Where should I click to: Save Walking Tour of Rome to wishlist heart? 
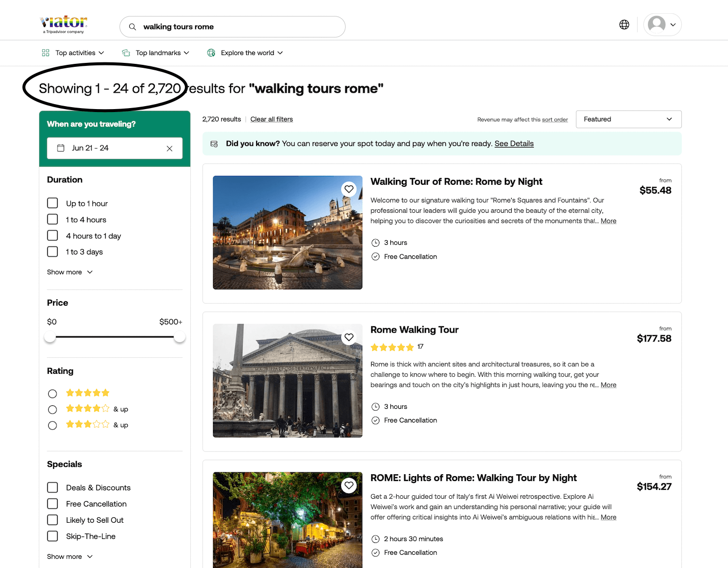349,189
